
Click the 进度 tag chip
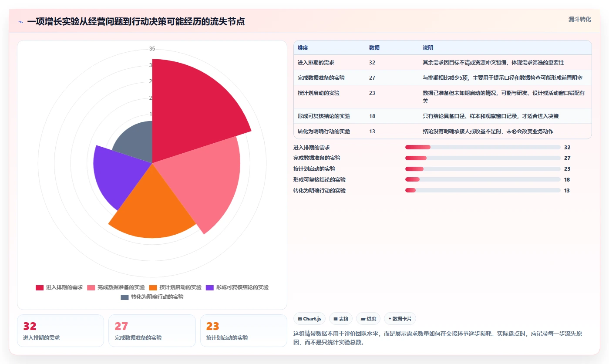(368, 319)
